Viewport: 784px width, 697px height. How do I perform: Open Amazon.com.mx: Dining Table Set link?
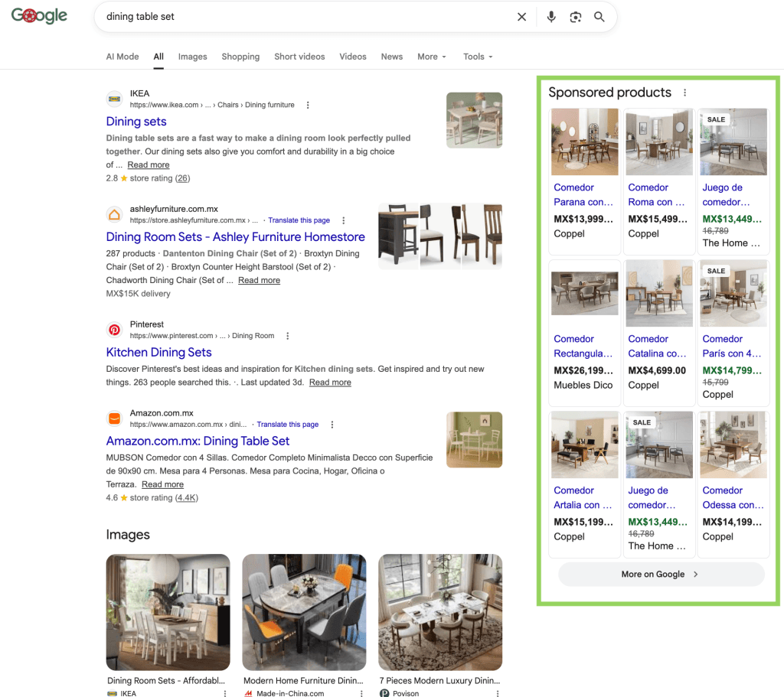click(198, 441)
